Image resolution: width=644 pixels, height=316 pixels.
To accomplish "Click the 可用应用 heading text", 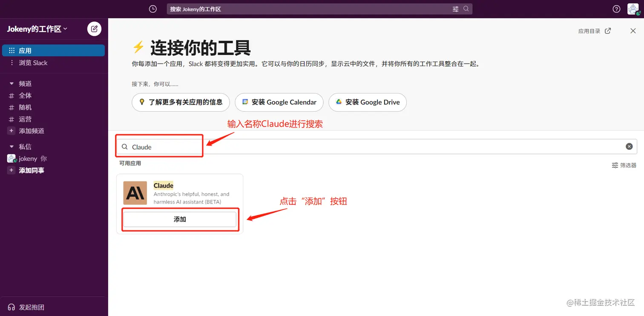I will [x=130, y=163].
